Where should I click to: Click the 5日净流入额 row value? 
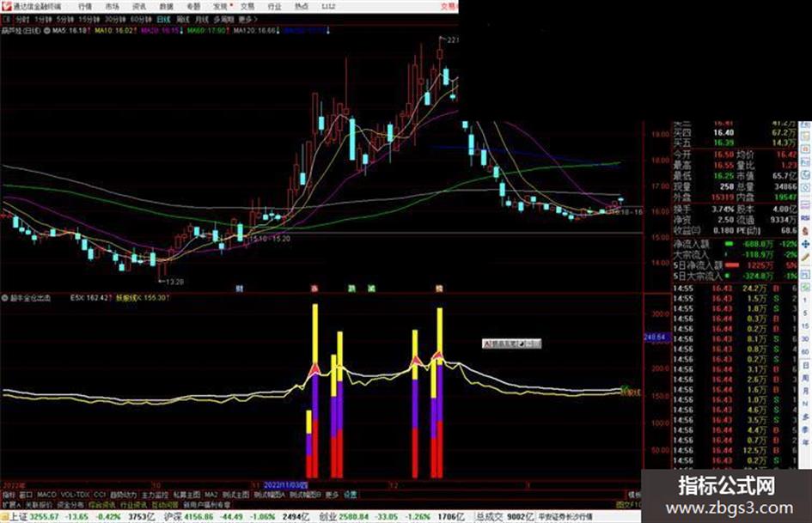[760, 265]
